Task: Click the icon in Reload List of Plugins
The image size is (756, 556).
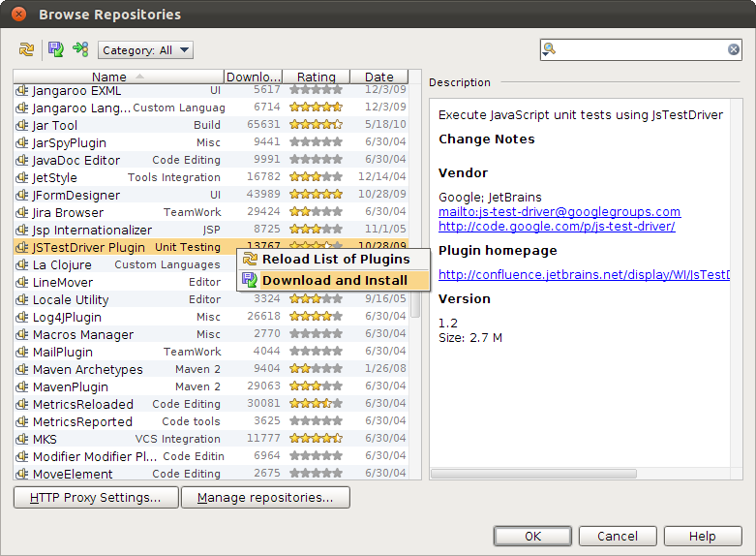Action: 250,260
